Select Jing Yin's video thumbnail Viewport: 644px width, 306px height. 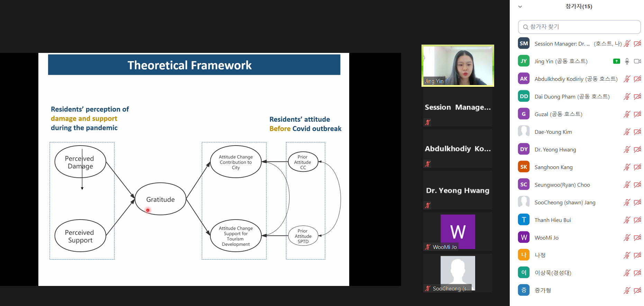[x=458, y=66]
